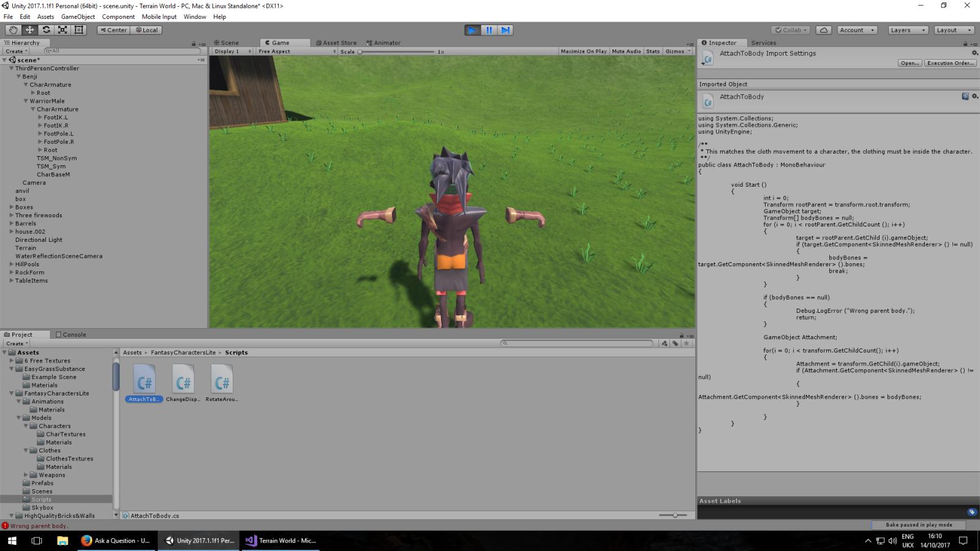Viewport: 980px width, 551px height.
Task: Save the project search favorite star
Action: click(x=687, y=343)
